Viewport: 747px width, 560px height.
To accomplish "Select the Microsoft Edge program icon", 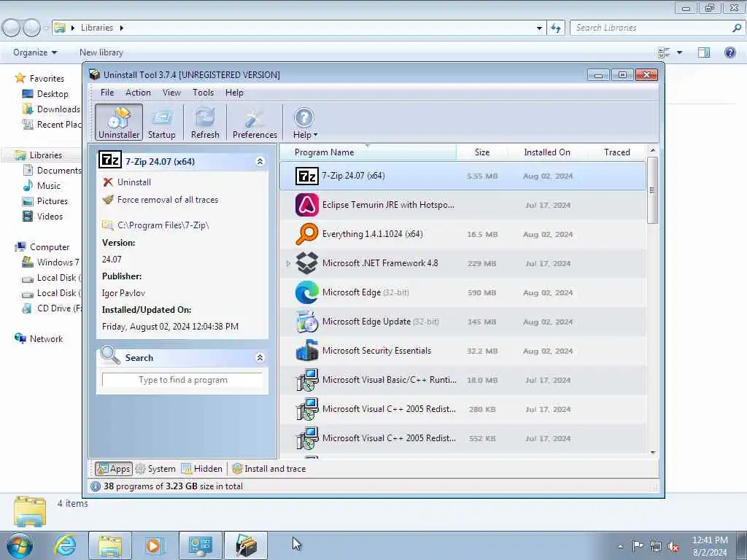I will [x=307, y=292].
